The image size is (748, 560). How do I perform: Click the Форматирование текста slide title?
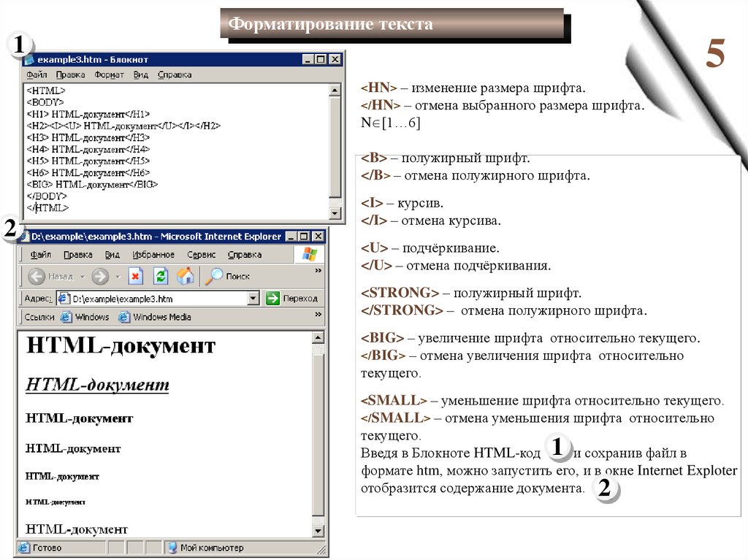(x=330, y=23)
